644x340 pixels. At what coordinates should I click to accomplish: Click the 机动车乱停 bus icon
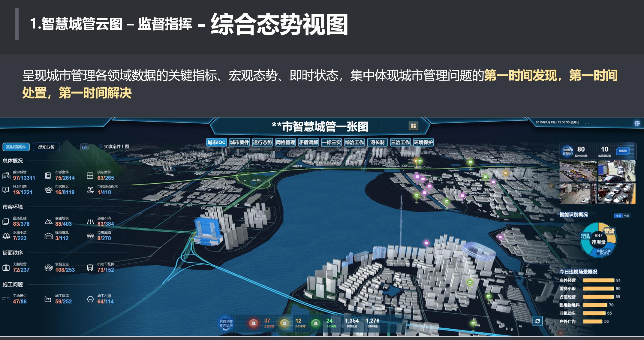tap(90, 267)
